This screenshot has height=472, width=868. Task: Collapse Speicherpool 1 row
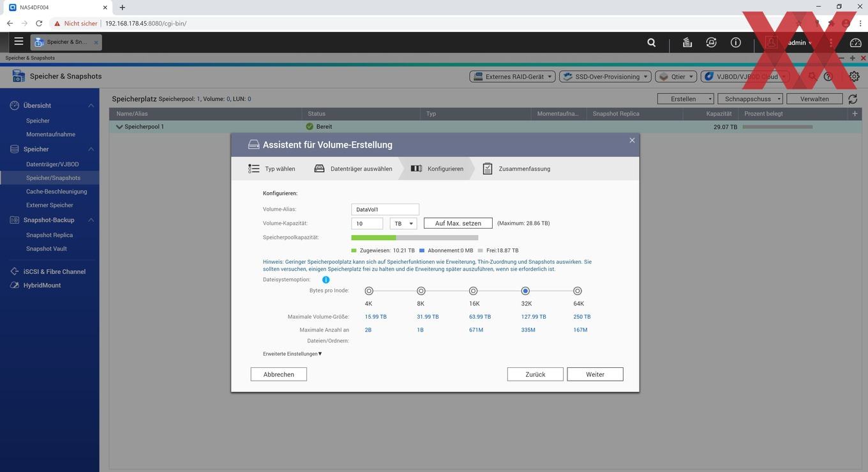(x=119, y=126)
